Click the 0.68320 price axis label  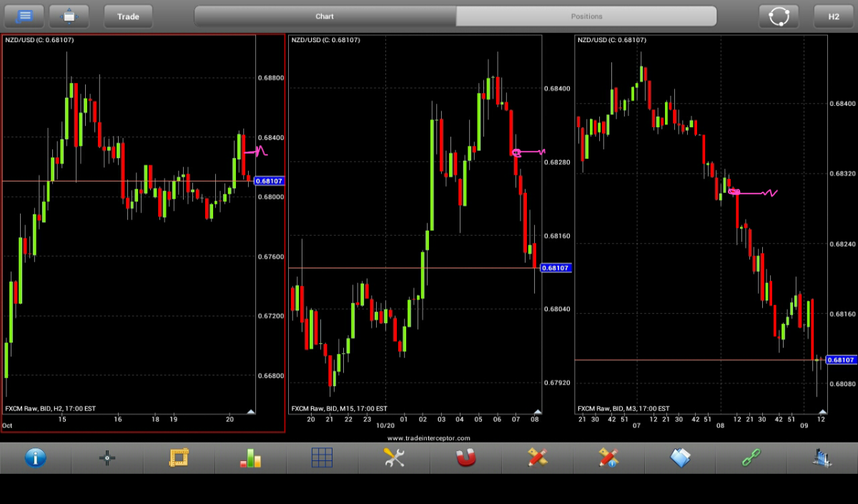tap(842, 174)
